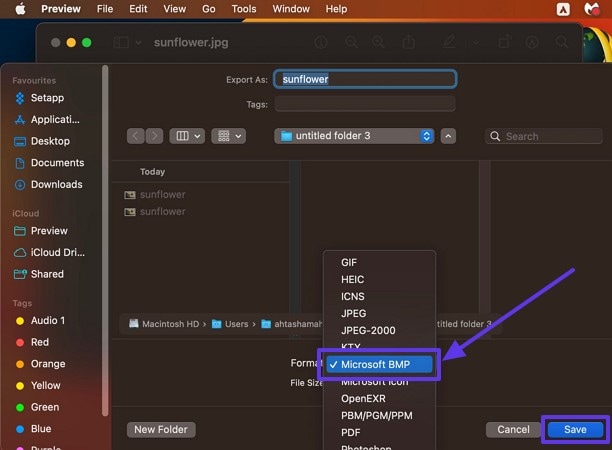This screenshot has height=450, width=612.
Task: Click the info inspector icon in Preview toolbar
Action: click(x=321, y=42)
